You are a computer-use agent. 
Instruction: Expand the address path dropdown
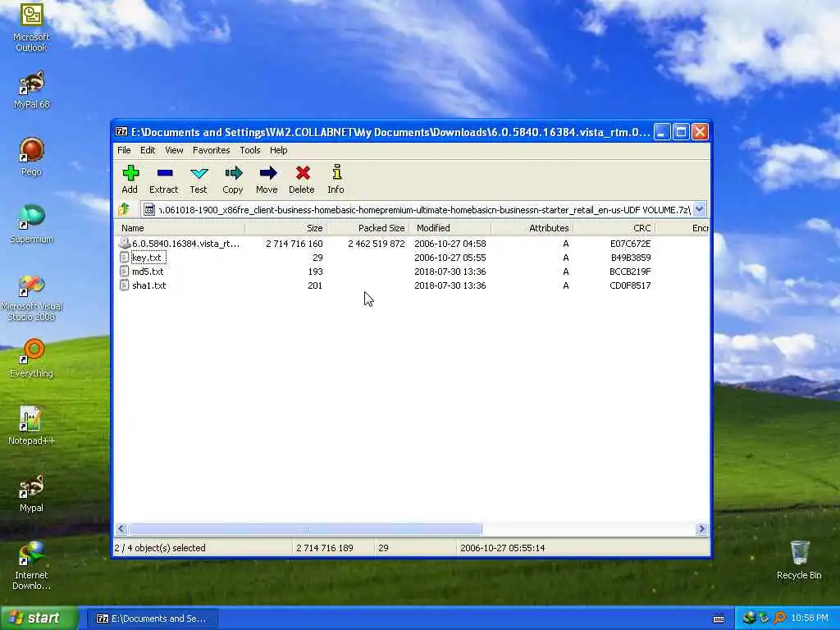pyautogui.click(x=699, y=209)
